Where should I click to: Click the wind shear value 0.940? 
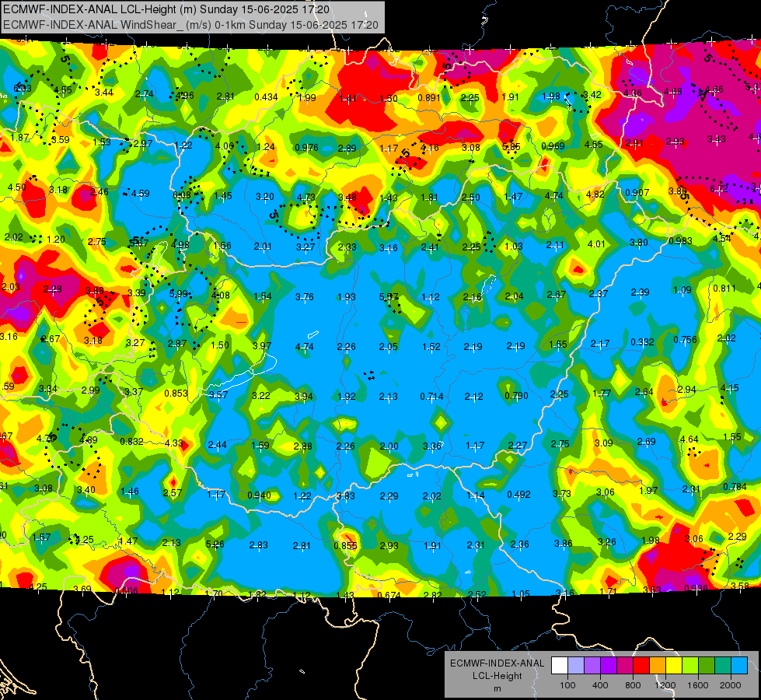tap(259, 495)
